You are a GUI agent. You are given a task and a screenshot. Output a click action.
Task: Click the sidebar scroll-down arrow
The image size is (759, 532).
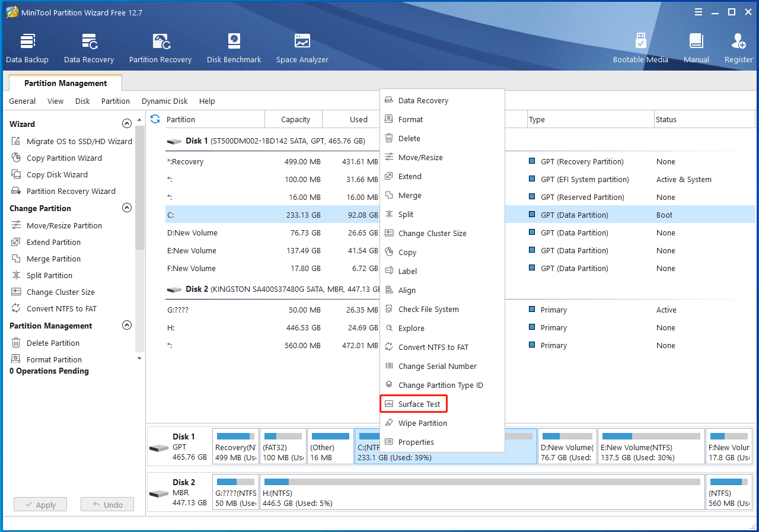(x=140, y=358)
